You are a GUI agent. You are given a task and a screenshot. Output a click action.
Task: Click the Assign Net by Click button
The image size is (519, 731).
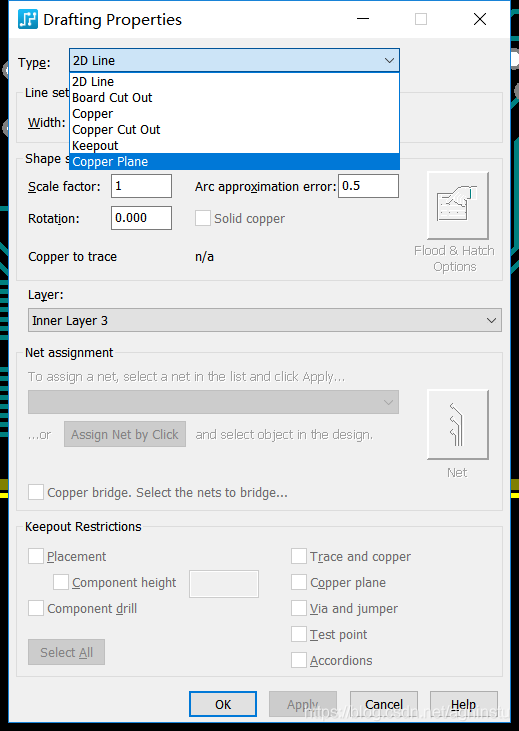125,434
